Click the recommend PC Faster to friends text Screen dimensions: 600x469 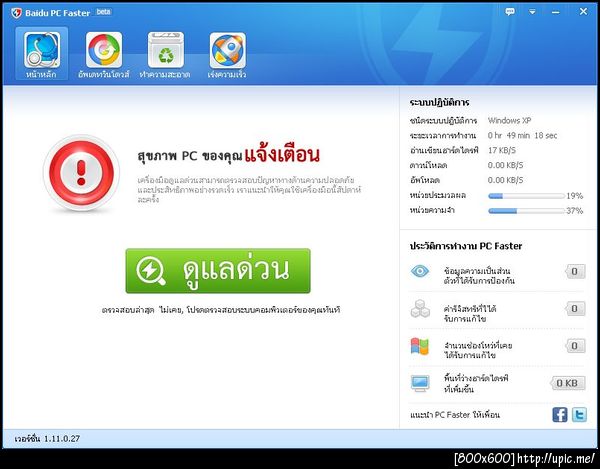pos(455,415)
